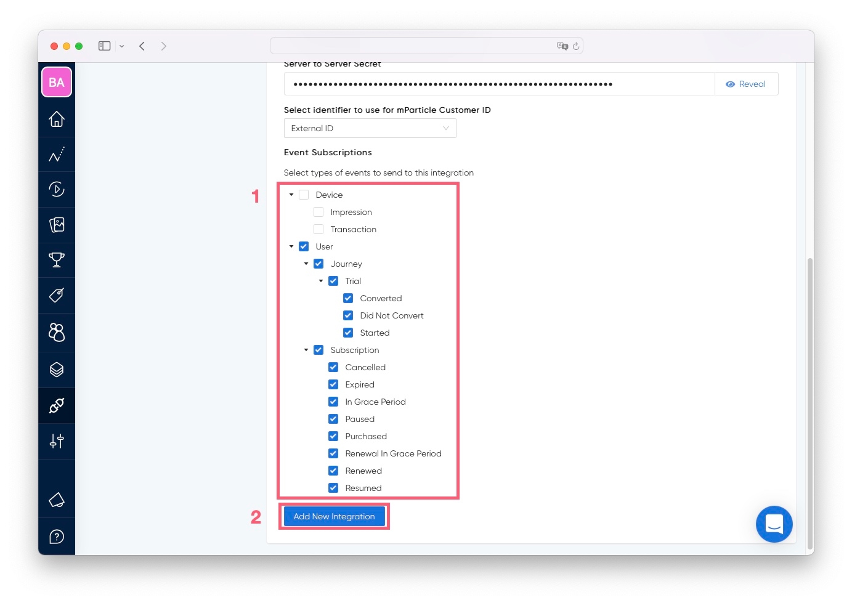Uncheck the Paused checkbox

coord(333,419)
